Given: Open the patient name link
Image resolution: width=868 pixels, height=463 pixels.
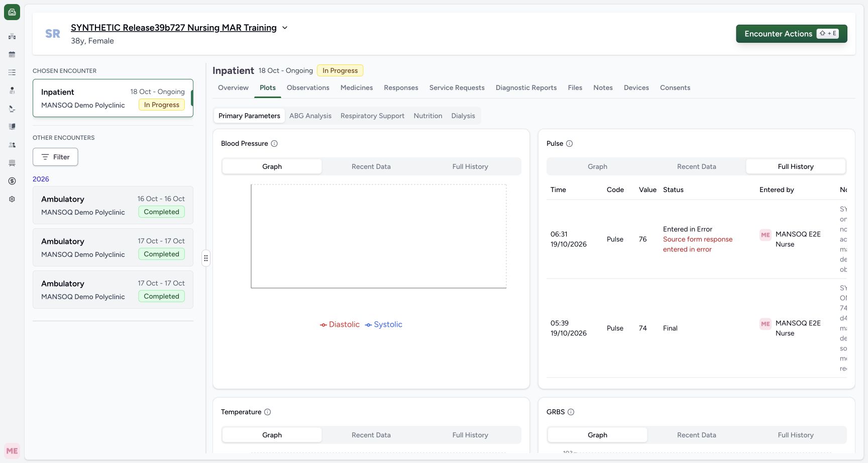Looking at the screenshot, I should (x=174, y=28).
